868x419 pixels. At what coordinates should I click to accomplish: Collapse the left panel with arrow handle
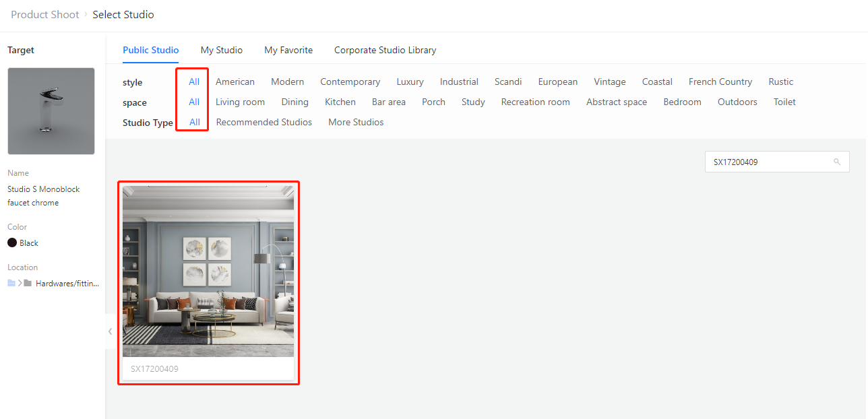click(110, 331)
